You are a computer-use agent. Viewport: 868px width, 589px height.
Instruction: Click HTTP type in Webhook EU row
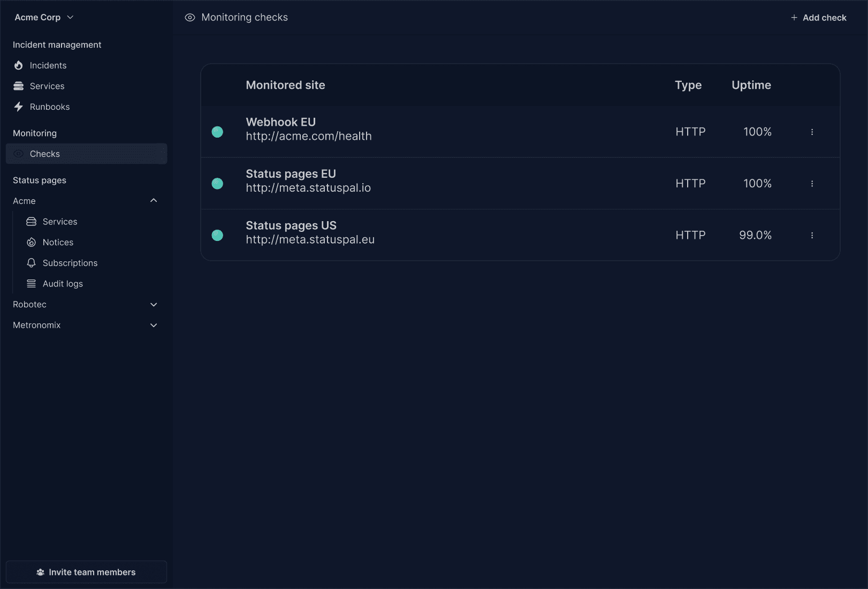click(690, 132)
